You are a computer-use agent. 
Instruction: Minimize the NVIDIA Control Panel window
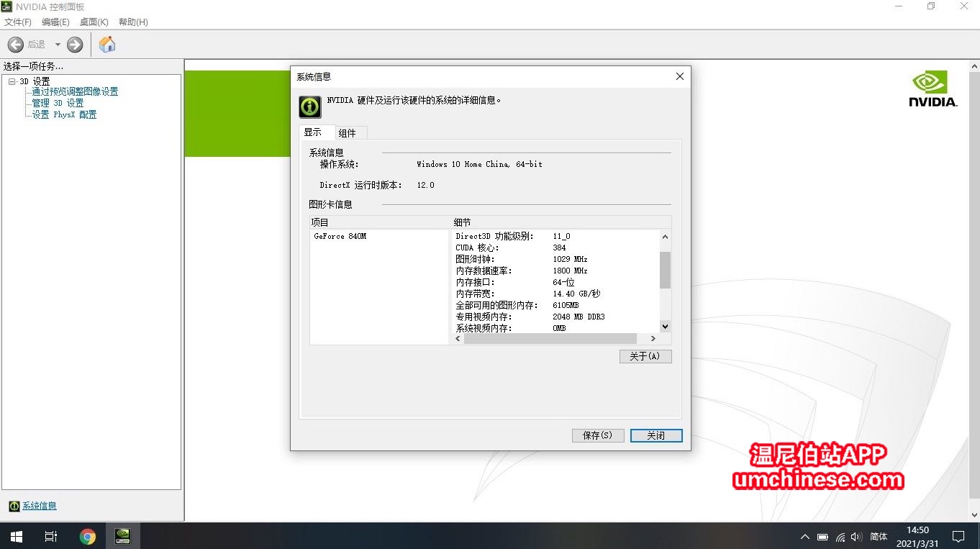point(899,6)
